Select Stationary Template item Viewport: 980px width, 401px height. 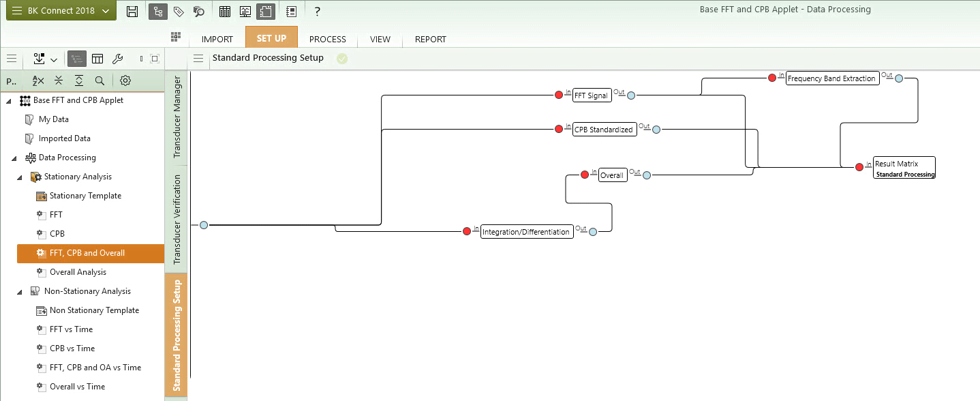coord(85,196)
